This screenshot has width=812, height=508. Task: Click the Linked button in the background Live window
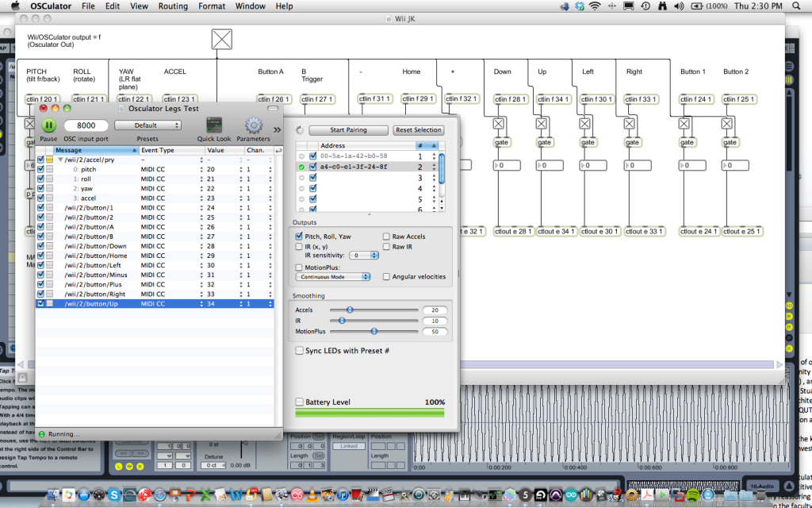349,446
